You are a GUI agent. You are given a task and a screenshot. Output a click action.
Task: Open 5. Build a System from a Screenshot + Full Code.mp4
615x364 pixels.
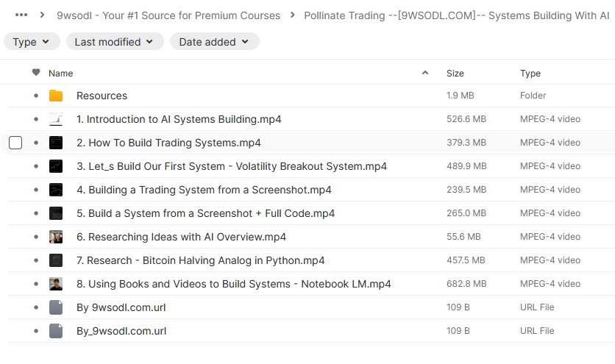(205, 213)
